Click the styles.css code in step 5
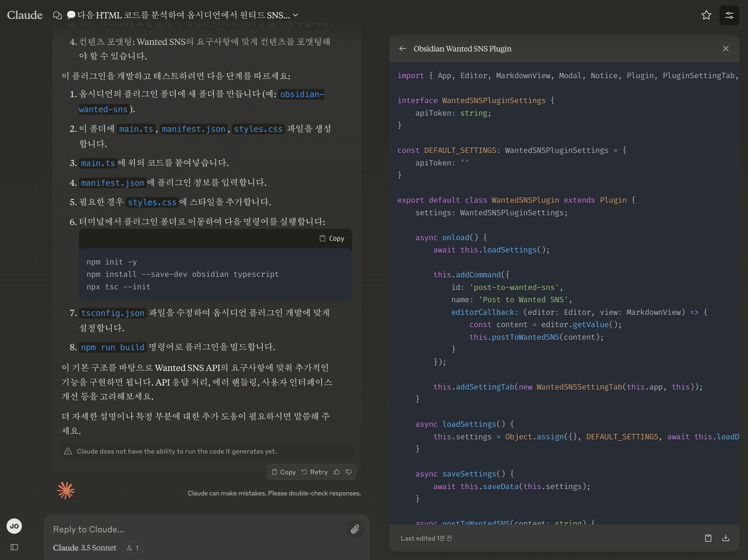Screen dimensions: 748x560 [152, 202]
